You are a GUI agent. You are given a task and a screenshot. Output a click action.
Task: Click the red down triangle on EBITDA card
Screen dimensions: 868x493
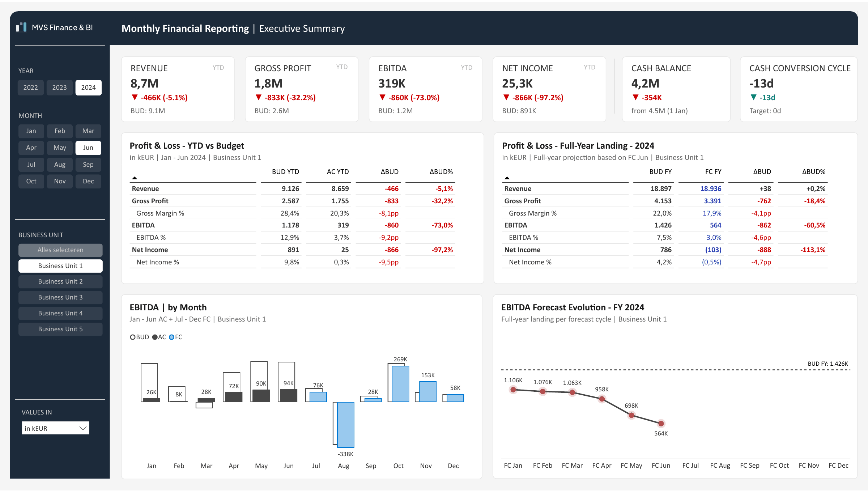coord(383,97)
